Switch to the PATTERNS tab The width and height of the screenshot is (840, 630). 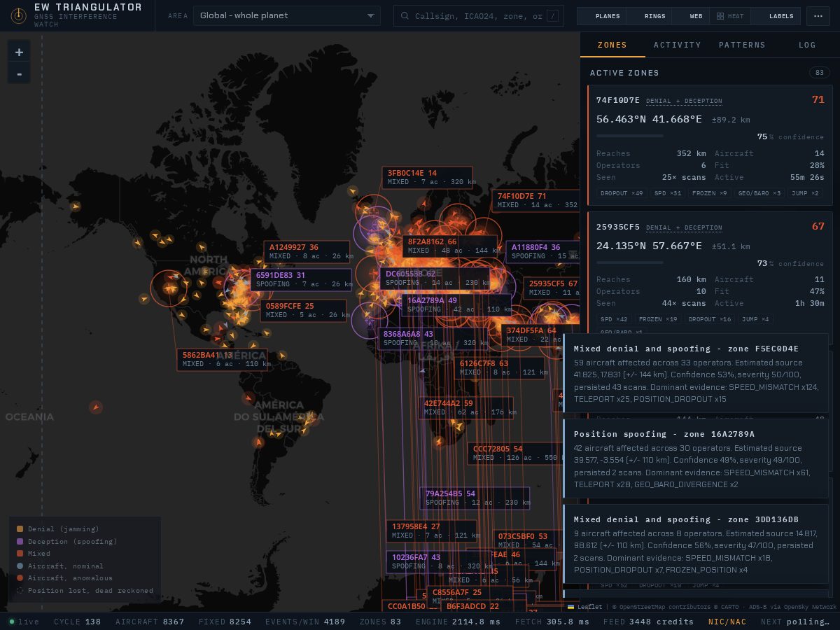pos(742,45)
